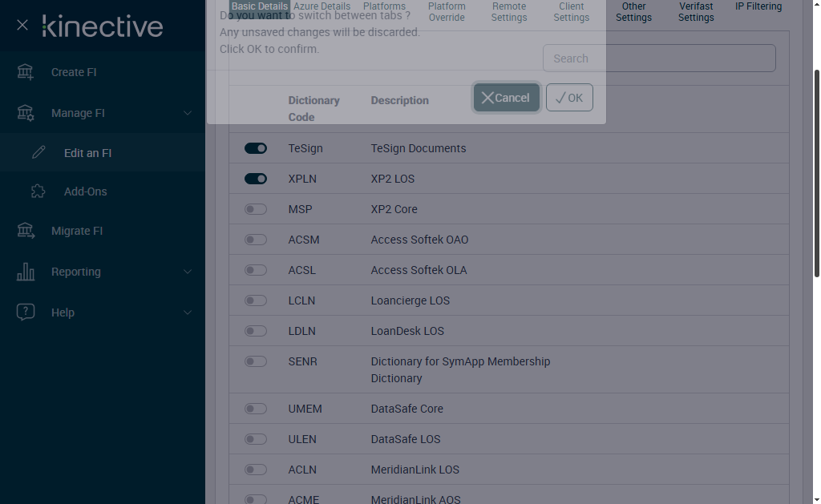Cancel the tab switch dialog
This screenshot has height=504, width=821.
(x=507, y=97)
